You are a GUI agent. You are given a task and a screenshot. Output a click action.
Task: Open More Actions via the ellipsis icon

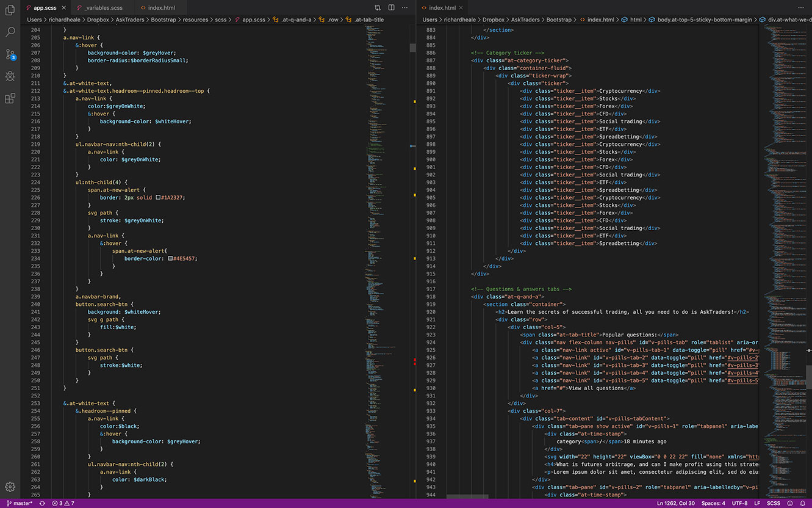point(404,7)
